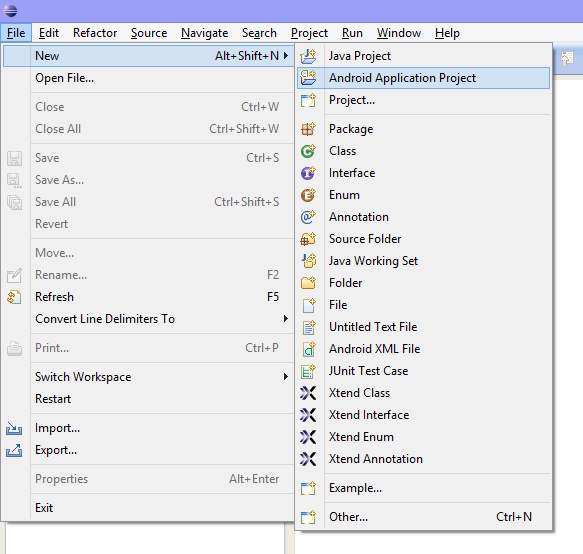Image resolution: width=583 pixels, height=554 pixels.
Task: Click the Export icon in File menu
Action: point(14,450)
